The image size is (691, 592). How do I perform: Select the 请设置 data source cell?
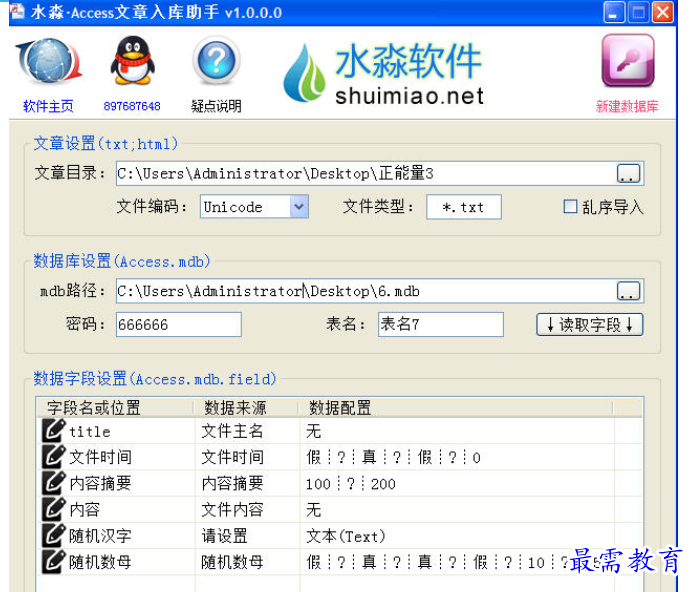[x=224, y=536]
